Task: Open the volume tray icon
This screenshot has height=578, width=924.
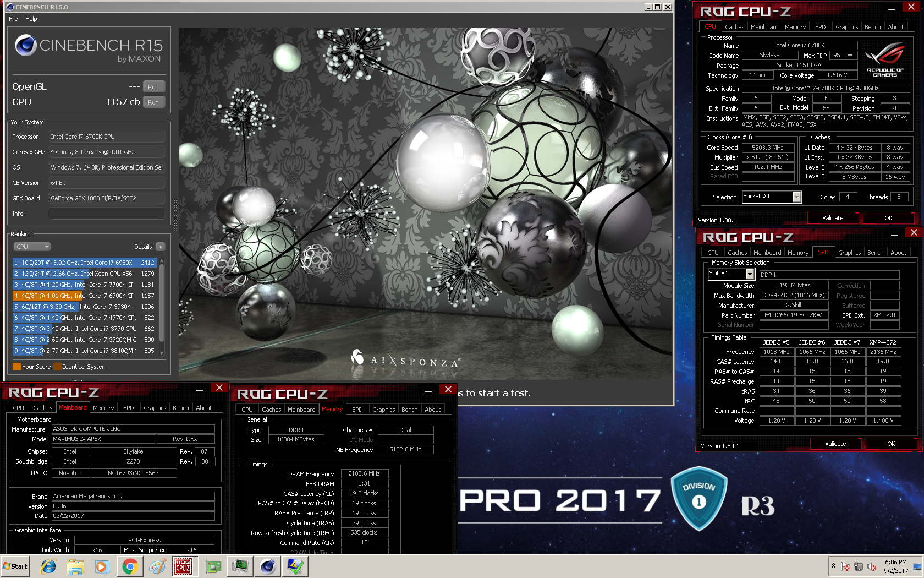Action: 872,566
